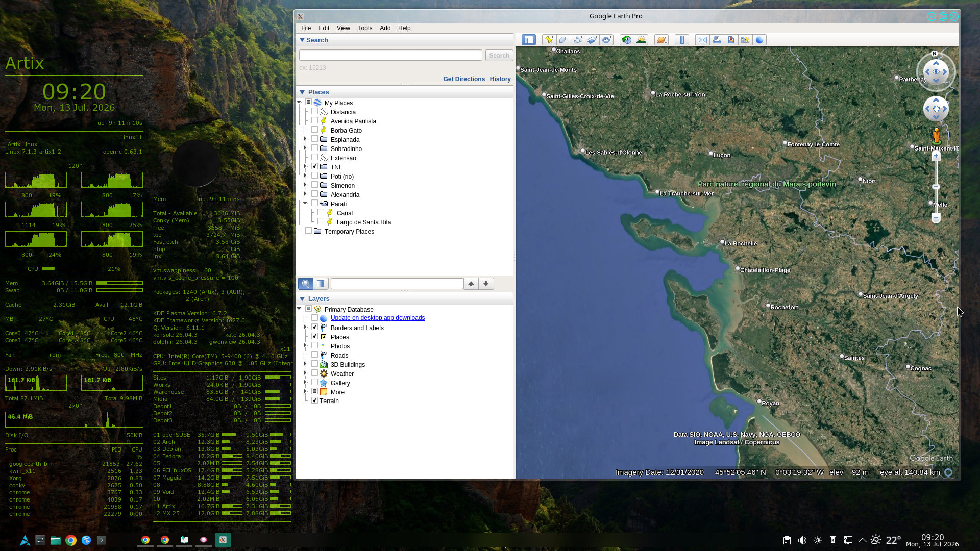Move selected place down with arrow

coord(486,284)
